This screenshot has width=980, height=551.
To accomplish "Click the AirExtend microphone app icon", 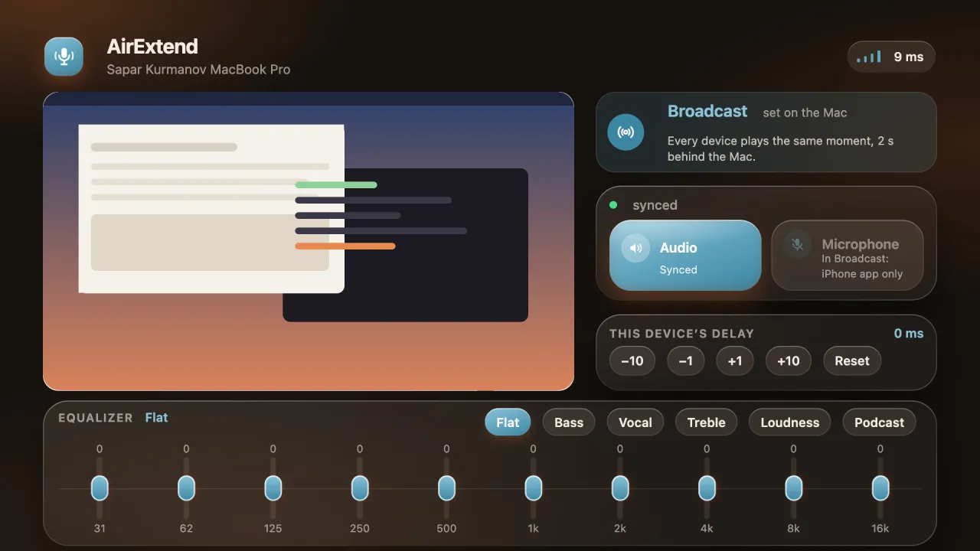I will (x=64, y=57).
